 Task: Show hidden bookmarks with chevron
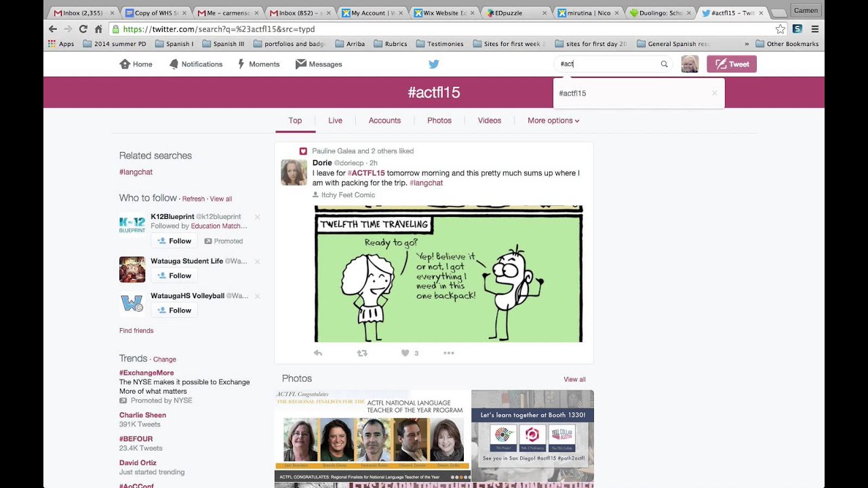[747, 44]
